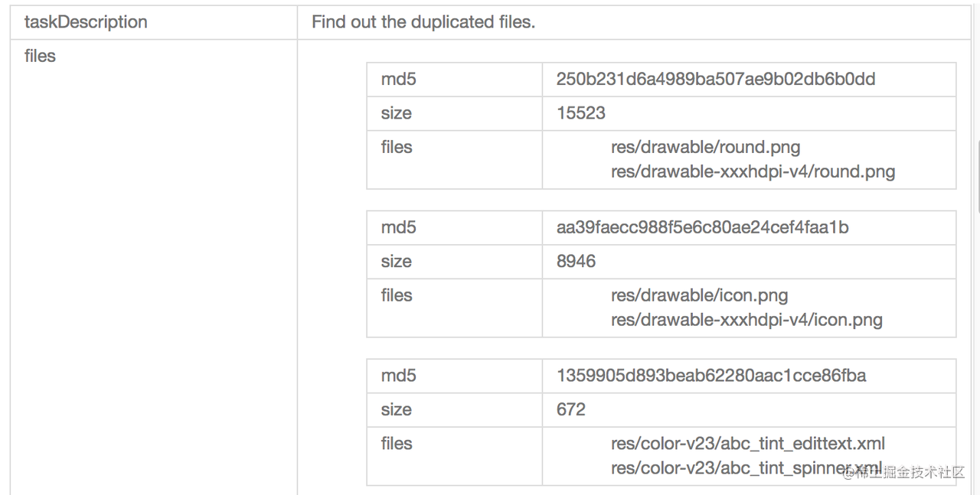Click the vertical scrollbar on right edge
The image size is (980, 495).
click(978, 176)
